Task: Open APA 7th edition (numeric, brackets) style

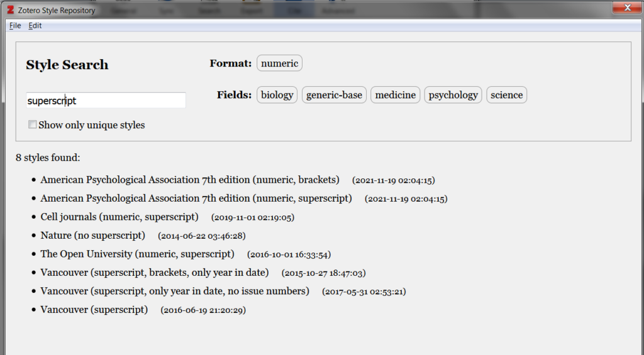Action: [x=190, y=180]
